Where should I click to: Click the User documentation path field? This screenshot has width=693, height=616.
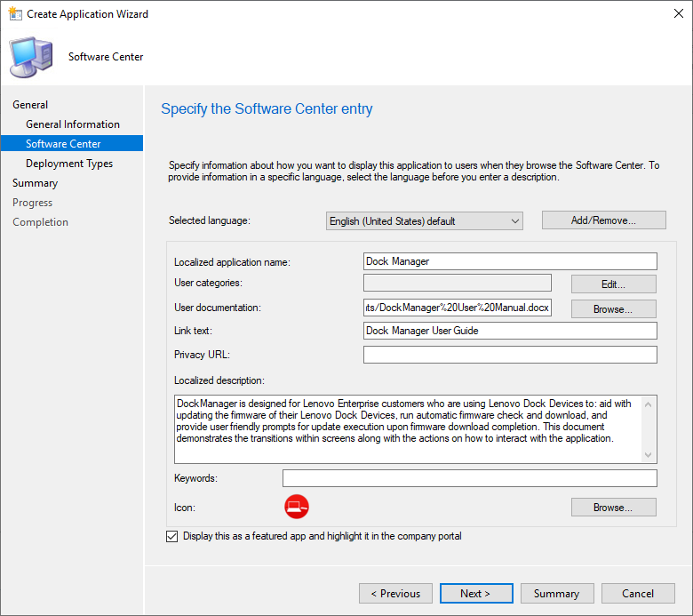coord(458,308)
